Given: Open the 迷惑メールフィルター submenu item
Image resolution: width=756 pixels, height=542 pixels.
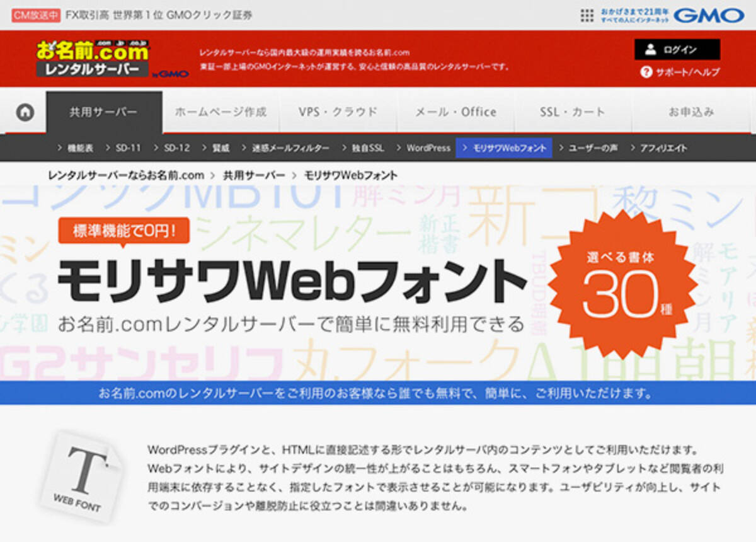Looking at the screenshot, I should (x=286, y=149).
